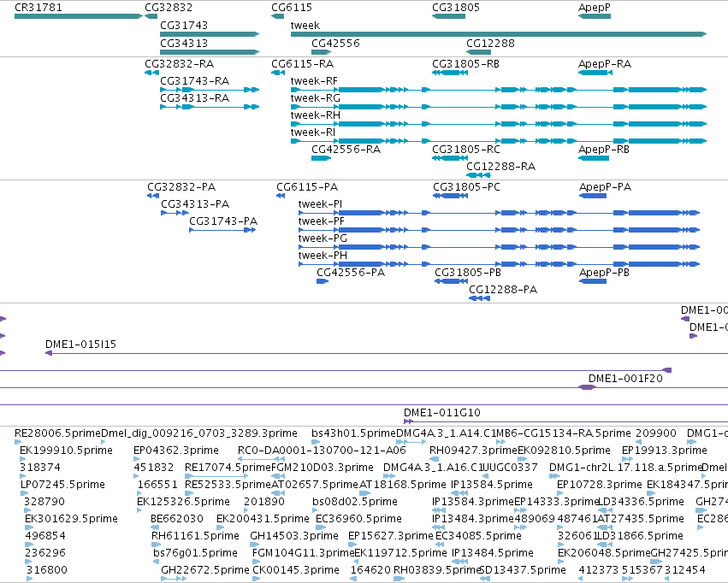This screenshot has height=583, width=728.
Task: Click the CG42556 gene label
Action: coord(335,43)
